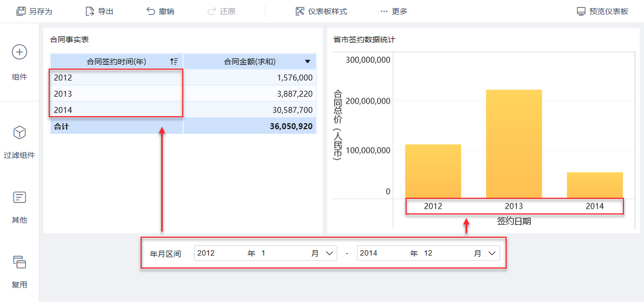Open the 复用 sidebar icon
The width and height of the screenshot is (644, 302).
click(19, 262)
